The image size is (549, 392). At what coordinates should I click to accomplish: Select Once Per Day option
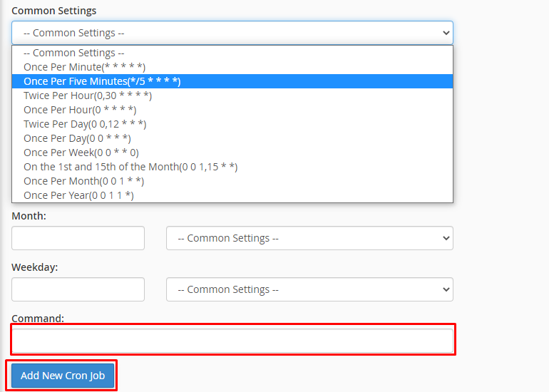77,138
